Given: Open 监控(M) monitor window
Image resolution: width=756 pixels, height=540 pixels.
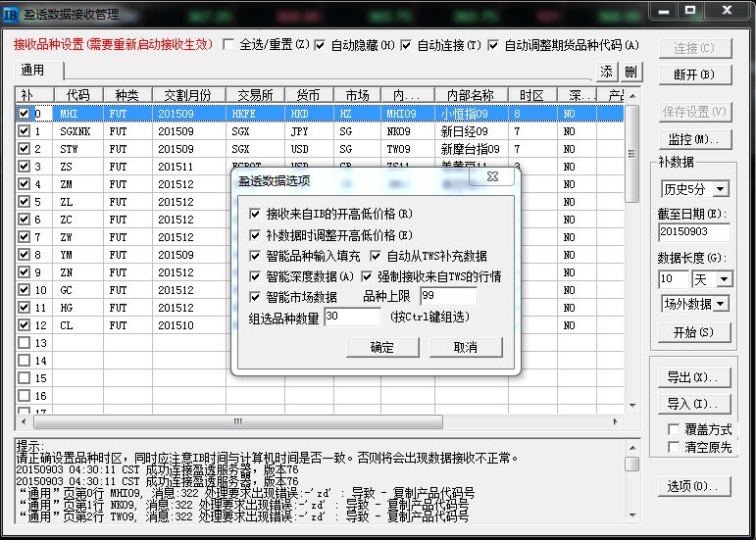Looking at the screenshot, I should 694,139.
